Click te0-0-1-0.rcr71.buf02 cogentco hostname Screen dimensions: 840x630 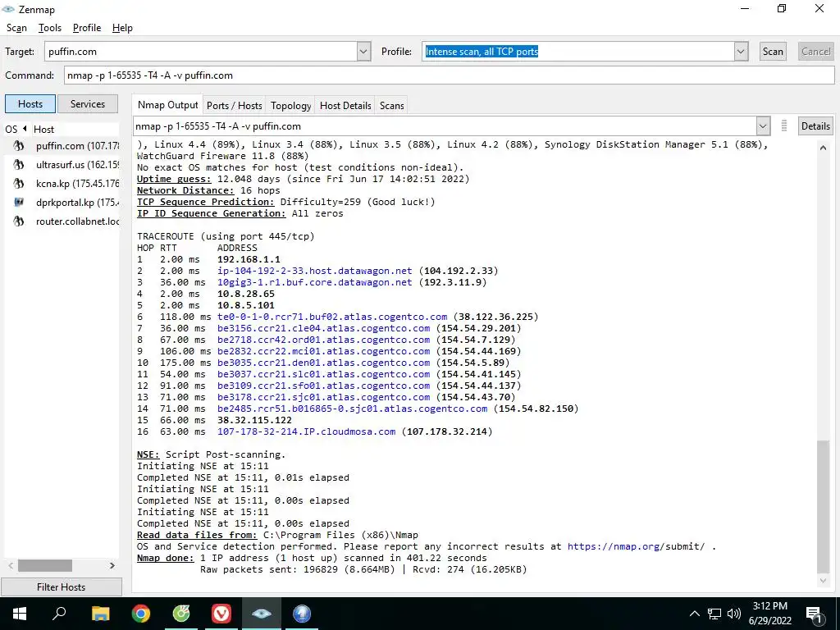(332, 317)
